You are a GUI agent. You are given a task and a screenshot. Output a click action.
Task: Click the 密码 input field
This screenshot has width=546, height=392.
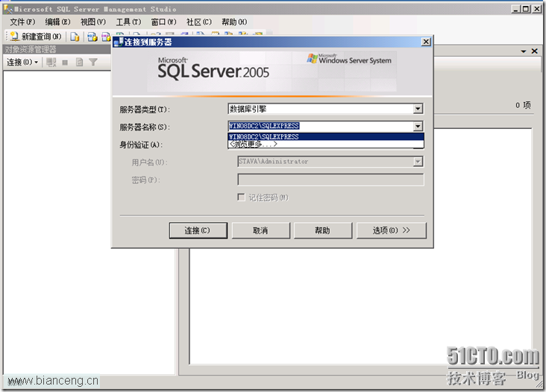tap(330, 180)
